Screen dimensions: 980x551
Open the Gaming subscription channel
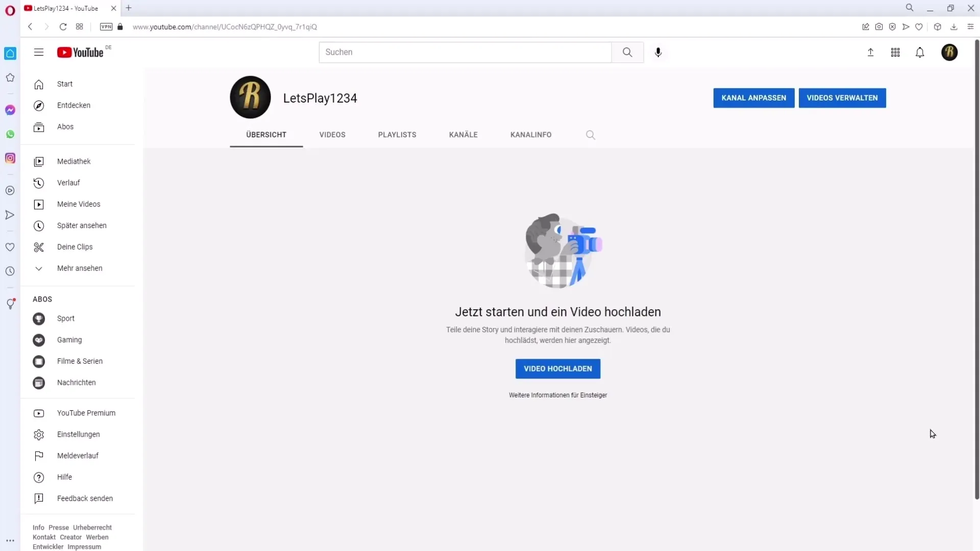(x=69, y=340)
